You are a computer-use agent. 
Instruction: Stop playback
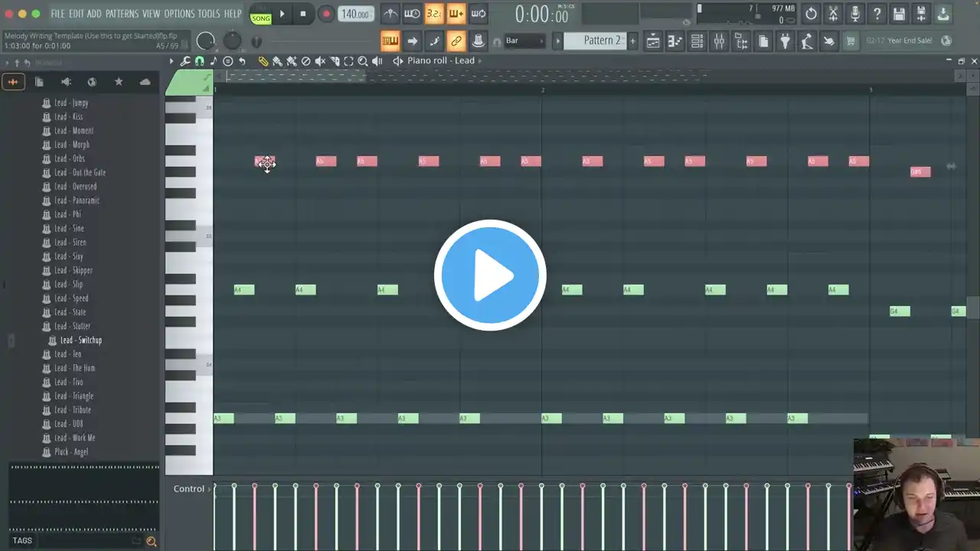tap(303, 14)
